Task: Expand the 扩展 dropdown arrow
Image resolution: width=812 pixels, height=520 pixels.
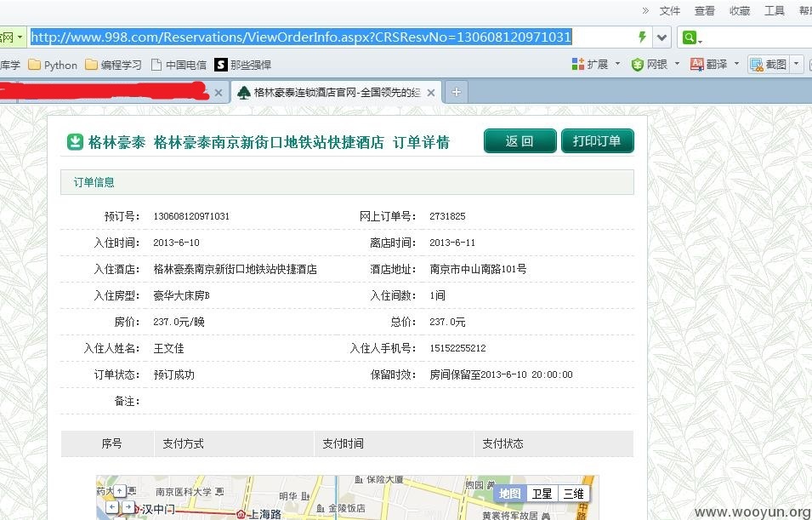Action: (617, 65)
